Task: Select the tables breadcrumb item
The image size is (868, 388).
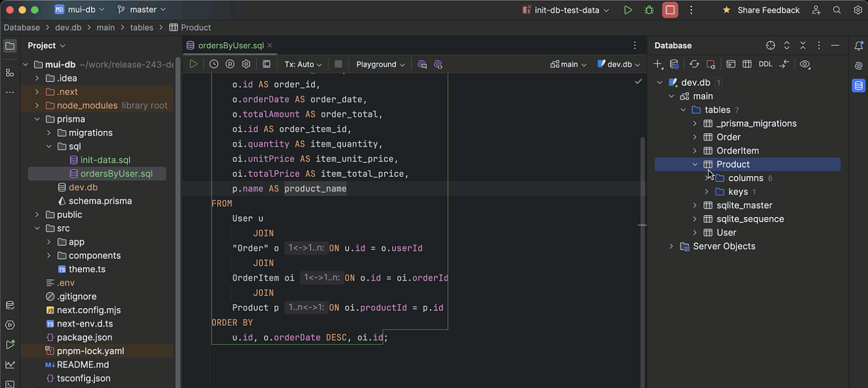Action: coord(141,27)
